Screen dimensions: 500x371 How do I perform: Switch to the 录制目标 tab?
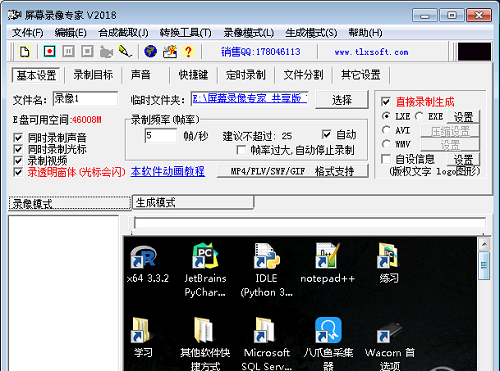point(93,75)
